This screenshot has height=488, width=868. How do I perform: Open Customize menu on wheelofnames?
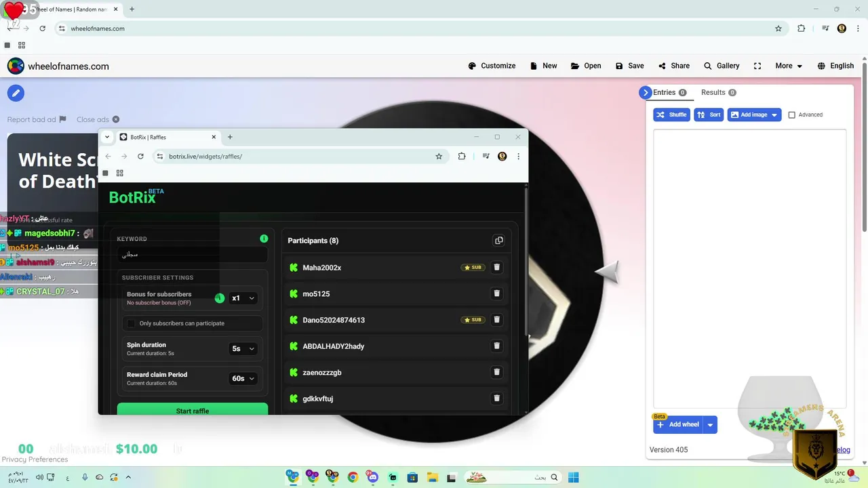pos(492,66)
